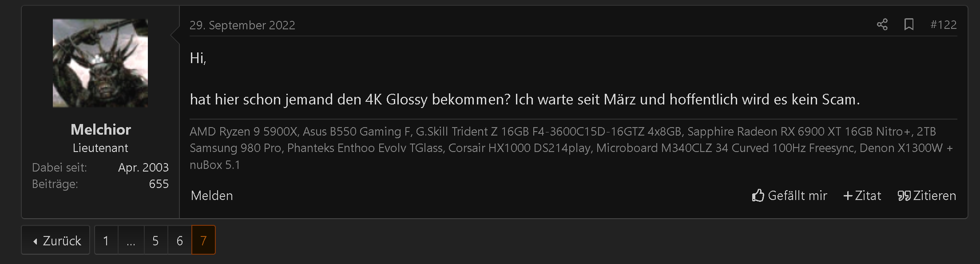Click the 4K Glossy post message text
The width and height of the screenshot is (980, 264).
click(525, 99)
